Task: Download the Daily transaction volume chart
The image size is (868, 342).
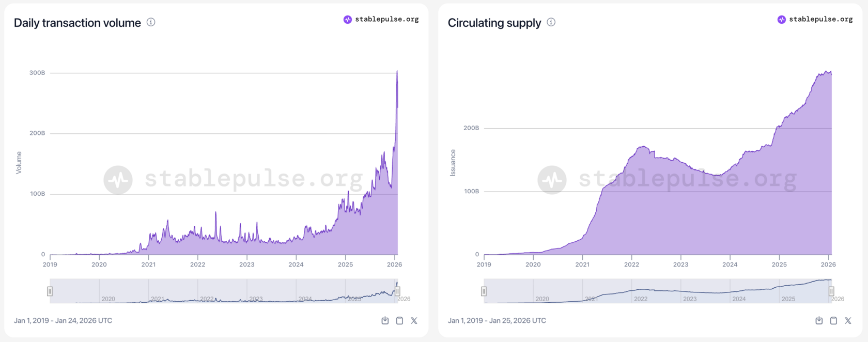Action: (x=385, y=321)
